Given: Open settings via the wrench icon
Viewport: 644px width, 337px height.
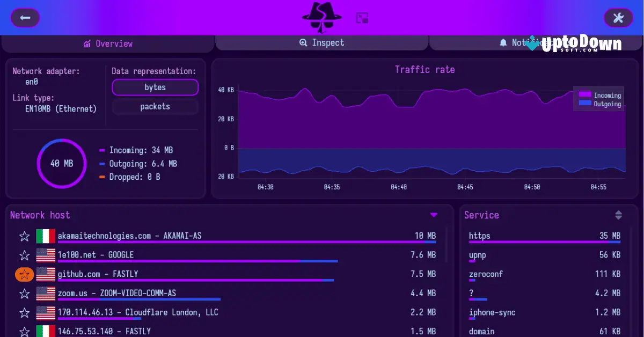Looking at the screenshot, I should click(618, 17).
